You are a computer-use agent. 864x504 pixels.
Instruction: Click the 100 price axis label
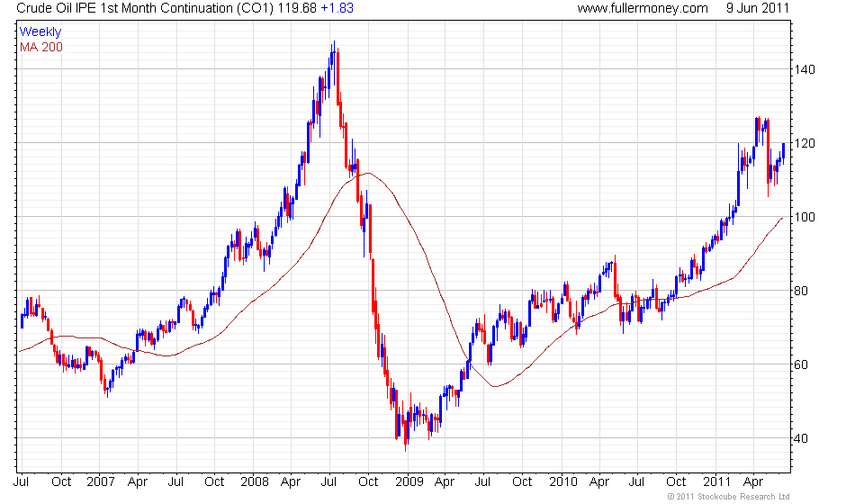point(804,217)
